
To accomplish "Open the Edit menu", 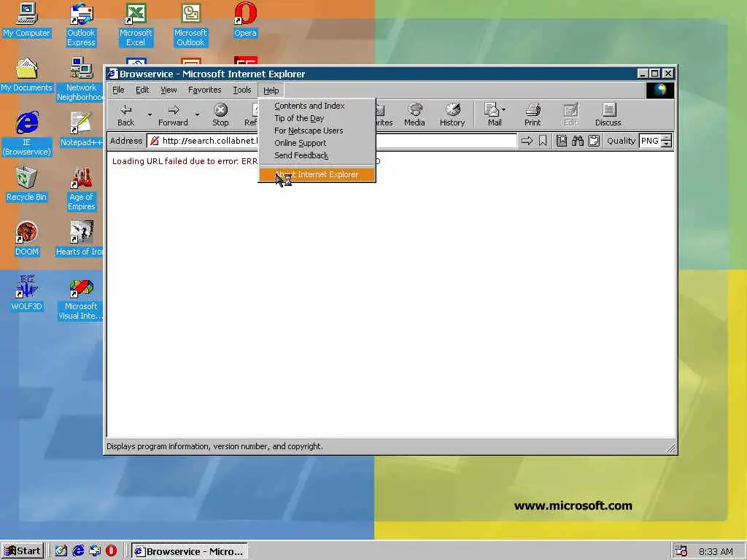I will pyautogui.click(x=142, y=90).
